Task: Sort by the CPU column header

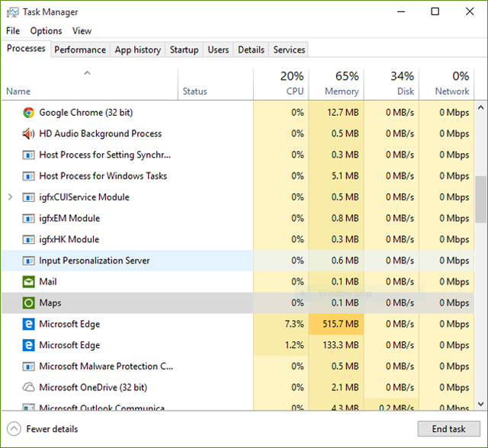Action: point(281,85)
